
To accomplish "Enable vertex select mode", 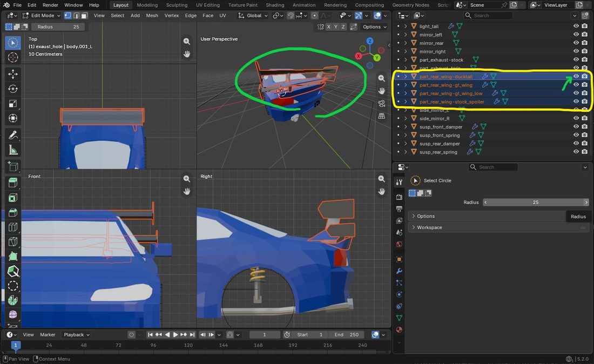I will (68, 16).
